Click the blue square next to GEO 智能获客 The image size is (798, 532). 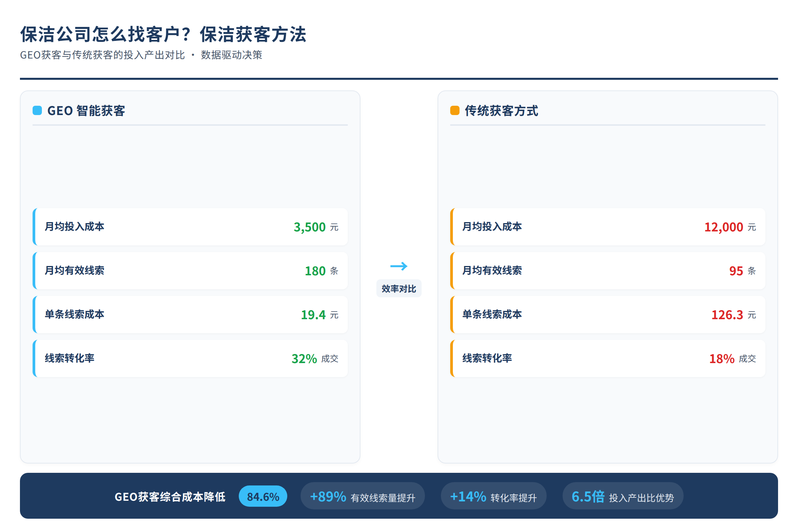coord(37,111)
